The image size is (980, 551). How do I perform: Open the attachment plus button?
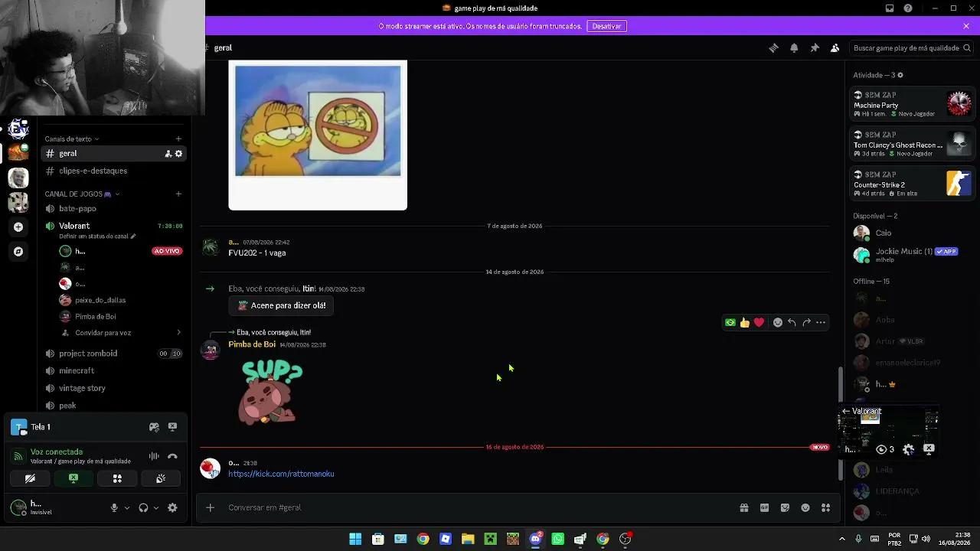pyautogui.click(x=210, y=507)
